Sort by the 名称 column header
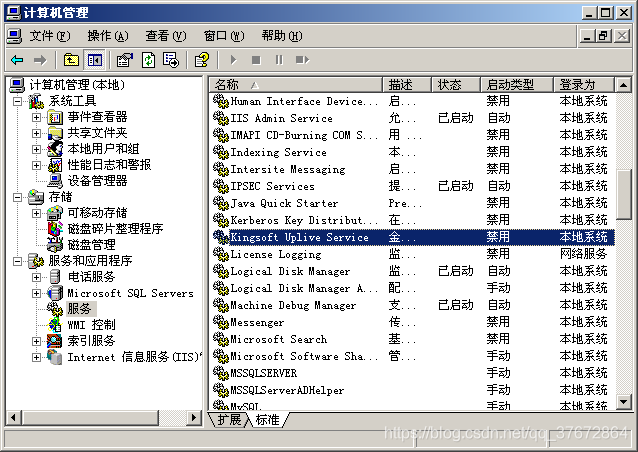638x452 pixels. (296, 85)
